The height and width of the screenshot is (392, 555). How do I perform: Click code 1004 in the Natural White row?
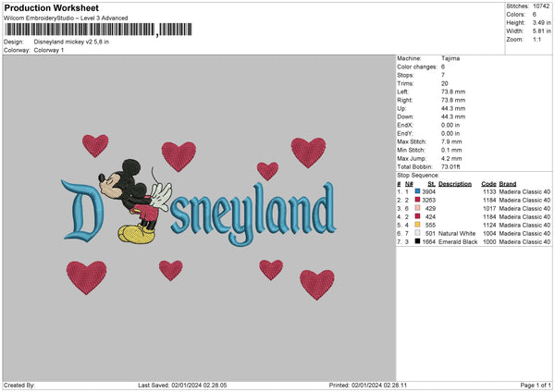(489, 234)
